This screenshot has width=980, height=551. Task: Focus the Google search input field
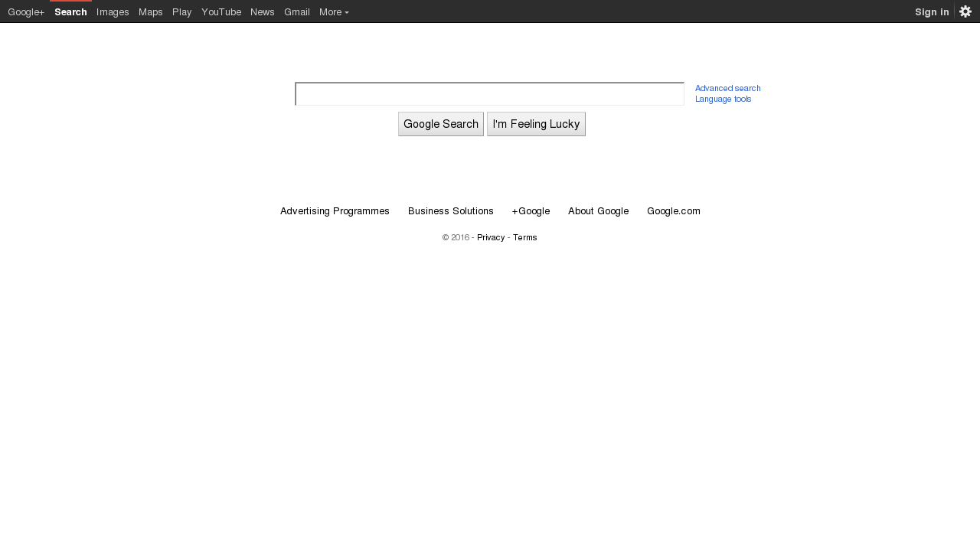pyautogui.click(x=489, y=93)
